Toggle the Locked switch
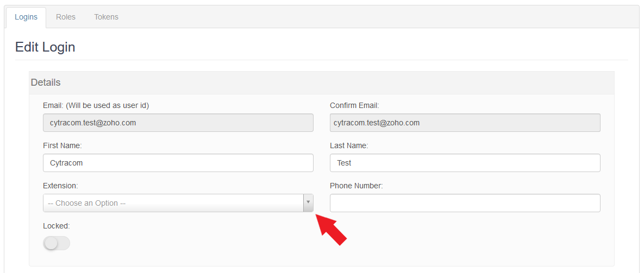Screen dimensions: 644x273 (57, 244)
